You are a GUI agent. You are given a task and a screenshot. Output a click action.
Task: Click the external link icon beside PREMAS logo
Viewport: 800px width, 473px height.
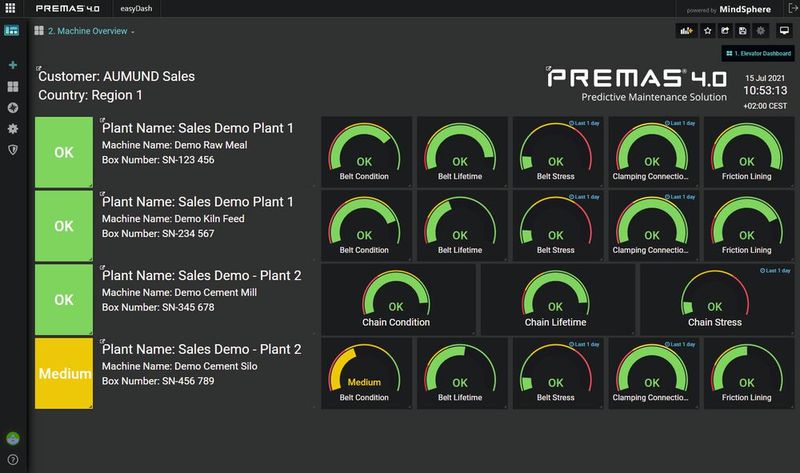point(548,68)
